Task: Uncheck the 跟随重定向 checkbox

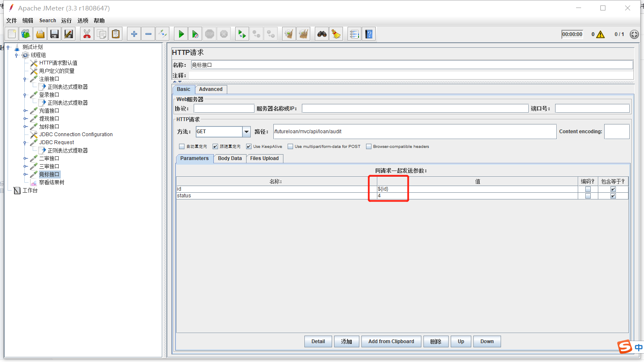Action: (x=215, y=147)
